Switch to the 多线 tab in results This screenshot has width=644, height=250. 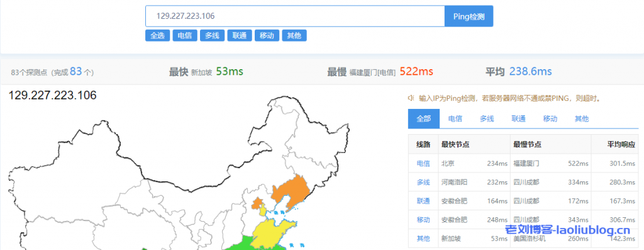(487, 119)
